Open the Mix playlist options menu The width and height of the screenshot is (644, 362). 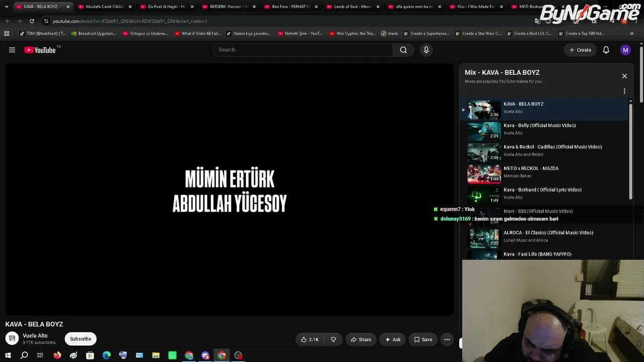(624, 92)
